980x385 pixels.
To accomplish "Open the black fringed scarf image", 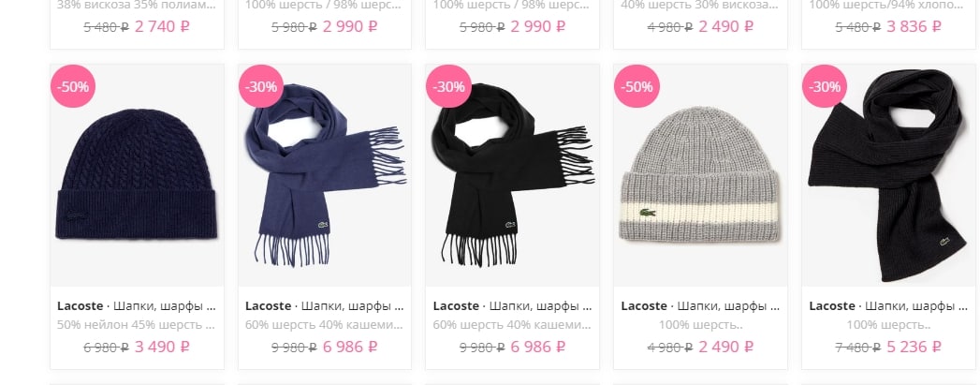I will tap(513, 175).
